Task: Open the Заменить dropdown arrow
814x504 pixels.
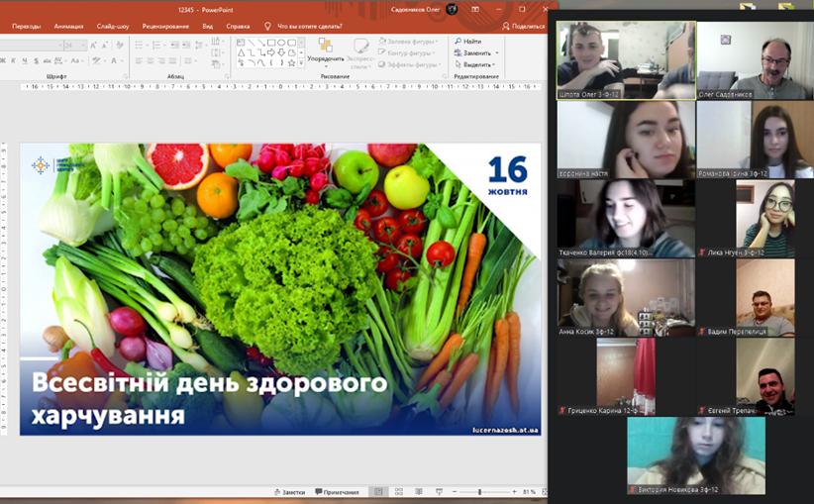Action: pyautogui.click(x=497, y=52)
